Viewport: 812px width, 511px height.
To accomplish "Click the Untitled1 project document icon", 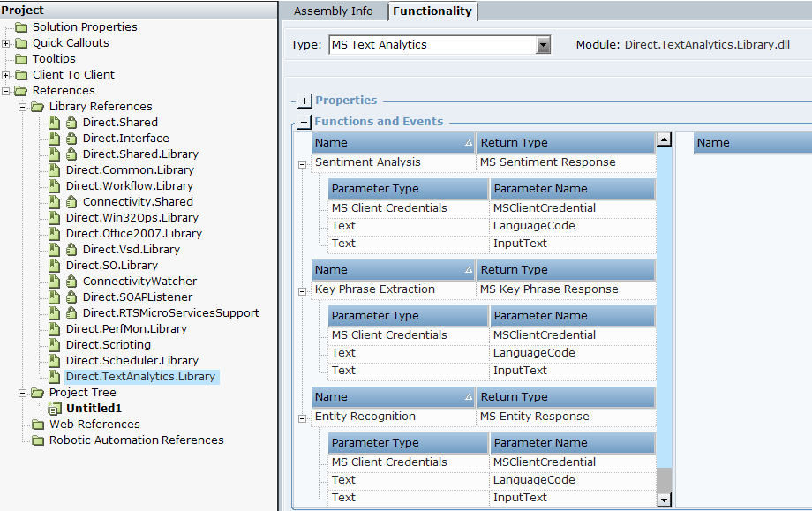I will click(55, 409).
